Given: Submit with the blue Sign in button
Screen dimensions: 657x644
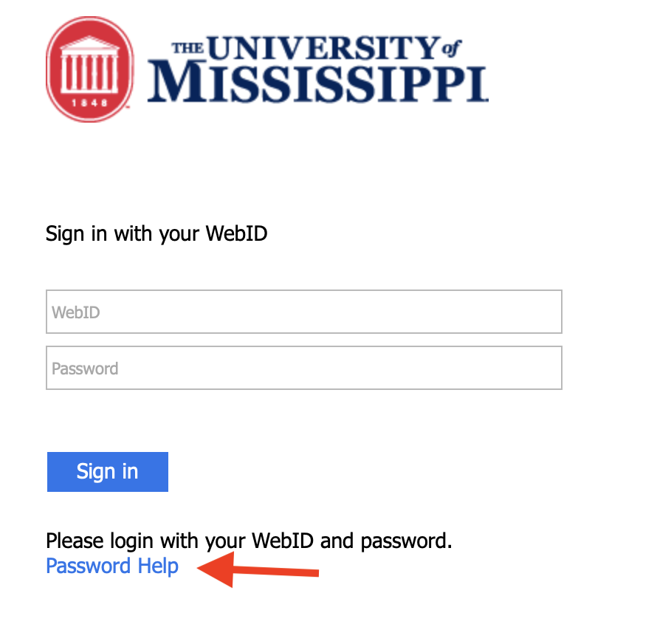Looking at the screenshot, I should [x=108, y=472].
